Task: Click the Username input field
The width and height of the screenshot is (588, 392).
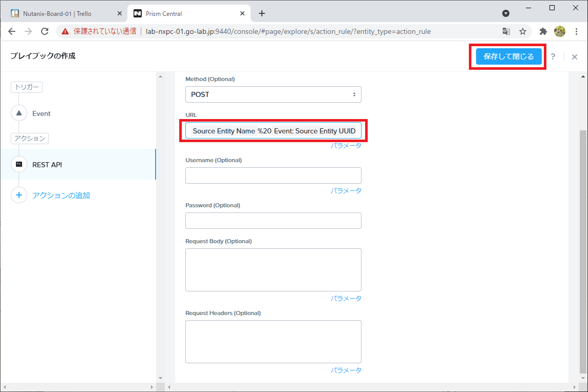Action: pos(273,175)
